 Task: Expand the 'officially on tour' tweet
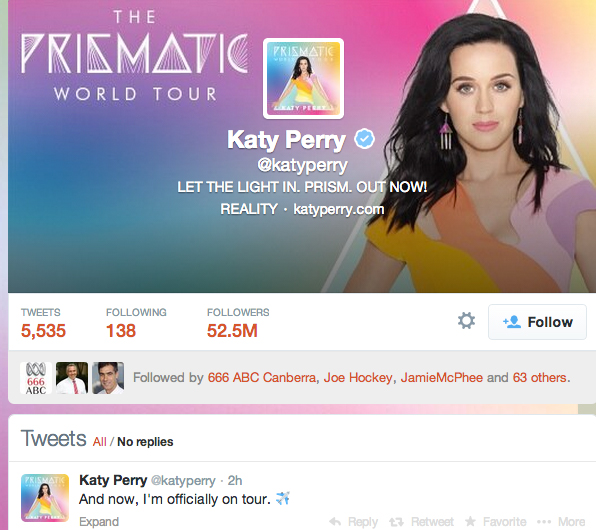99,522
